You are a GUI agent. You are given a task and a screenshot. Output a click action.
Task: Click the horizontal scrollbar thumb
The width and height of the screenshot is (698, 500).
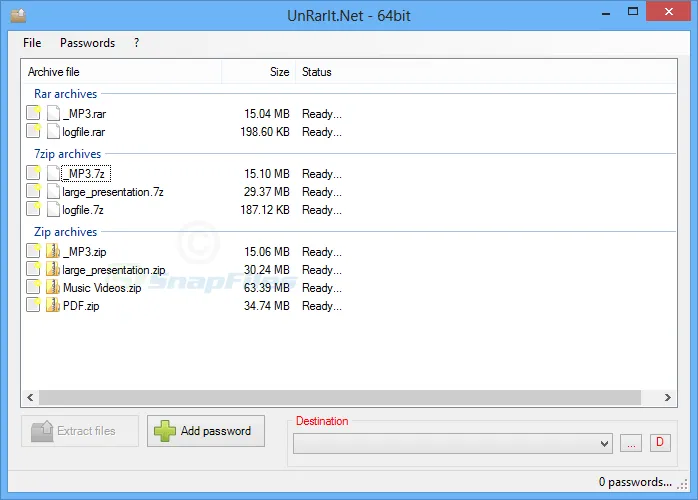coord(340,397)
